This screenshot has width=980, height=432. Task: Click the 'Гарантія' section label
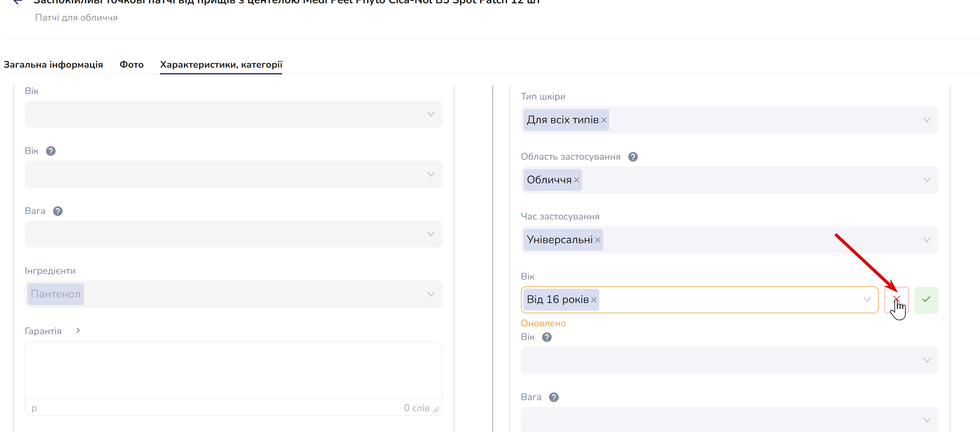tap(43, 331)
